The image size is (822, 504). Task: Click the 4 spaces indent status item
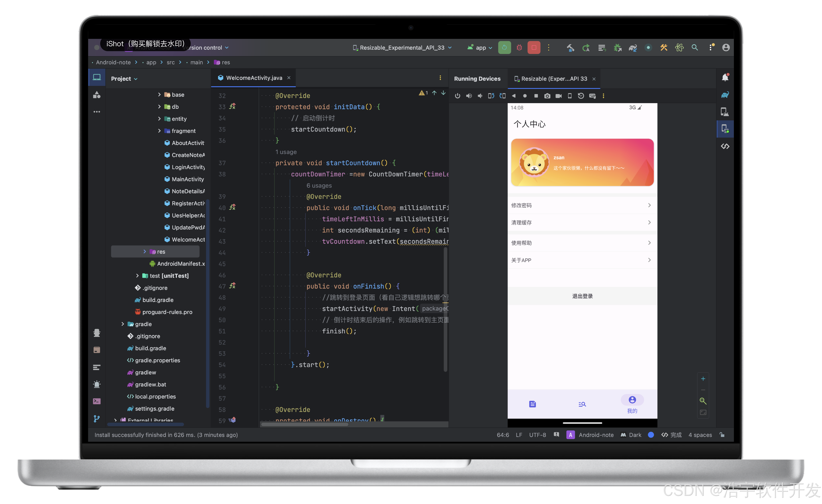click(700, 435)
